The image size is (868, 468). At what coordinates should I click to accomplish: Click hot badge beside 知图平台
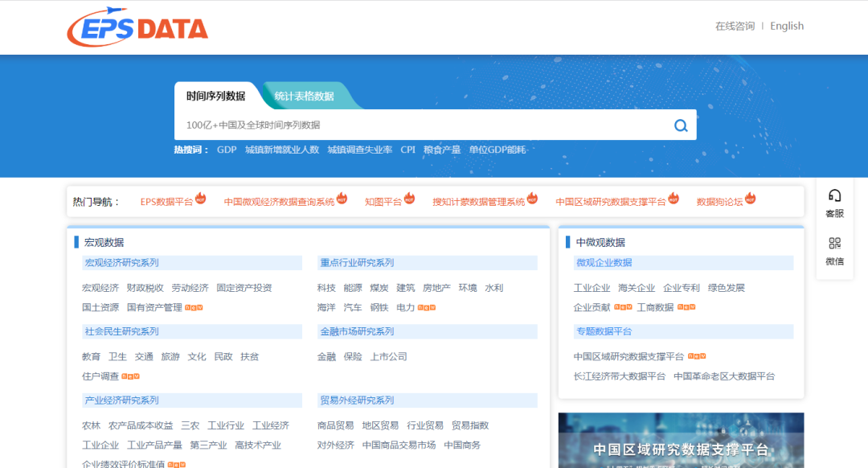pyautogui.click(x=409, y=199)
